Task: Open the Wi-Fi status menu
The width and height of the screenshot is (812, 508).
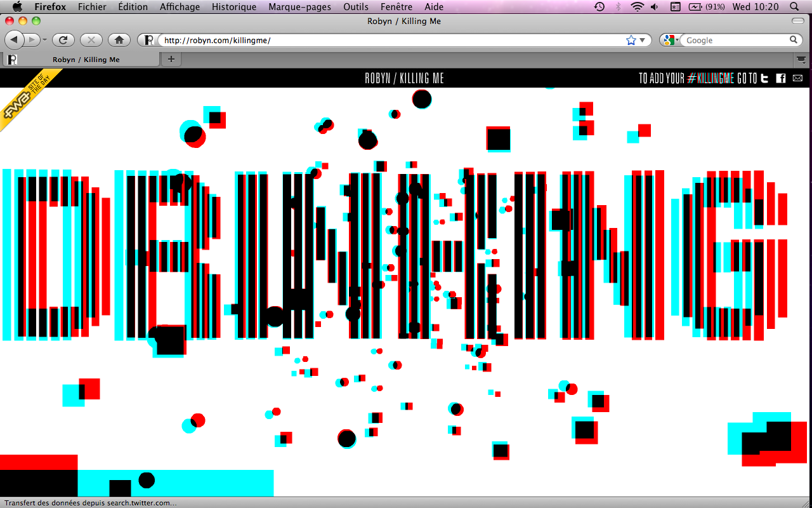Action: [637, 7]
